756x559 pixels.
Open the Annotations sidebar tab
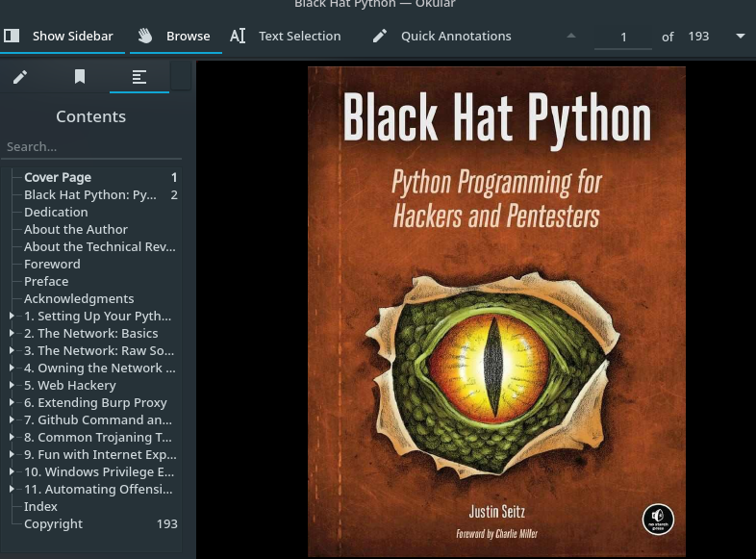[20, 77]
